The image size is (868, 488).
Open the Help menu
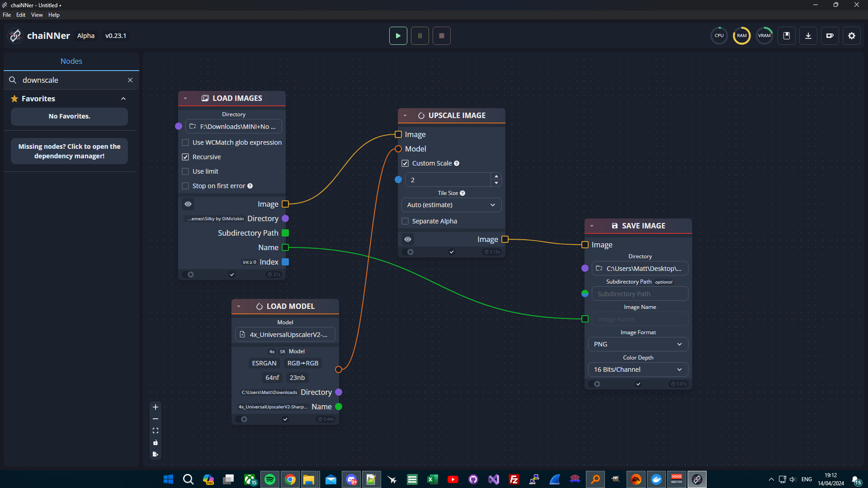(54, 15)
